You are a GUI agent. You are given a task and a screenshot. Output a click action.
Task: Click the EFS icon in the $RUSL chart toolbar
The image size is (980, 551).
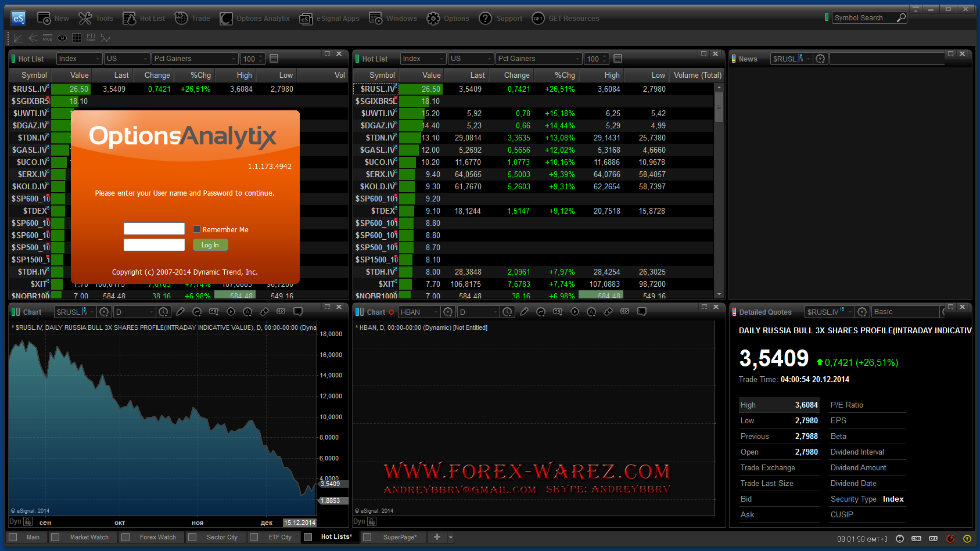[x=281, y=312]
